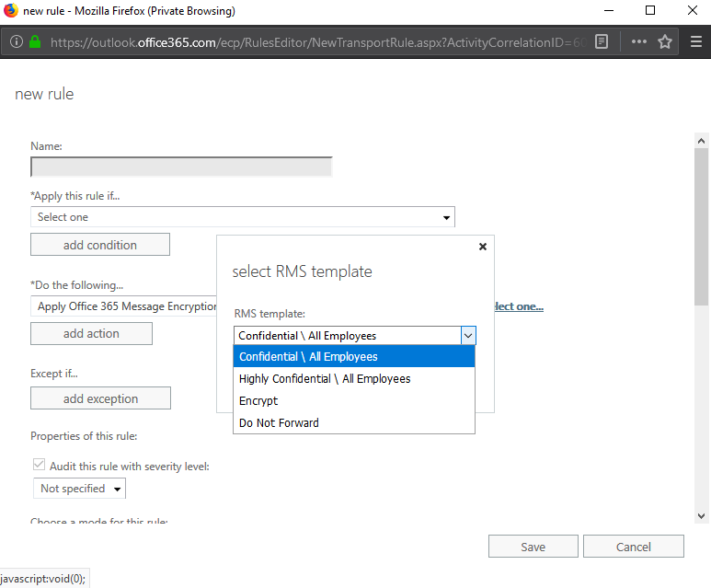Click the 'Select one...' link

(x=519, y=306)
